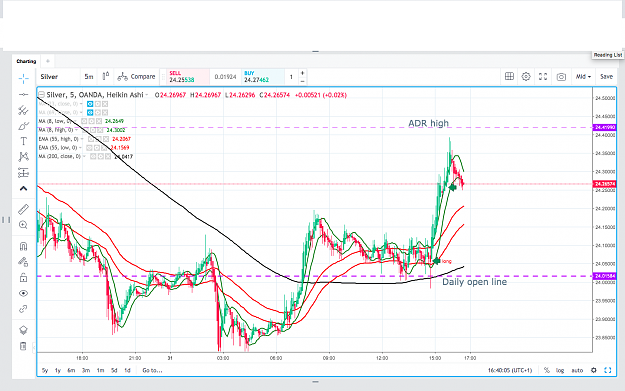Image resolution: width=625 pixels, height=391 pixels.
Task: Select the 3m date range
Action: coord(86,370)
